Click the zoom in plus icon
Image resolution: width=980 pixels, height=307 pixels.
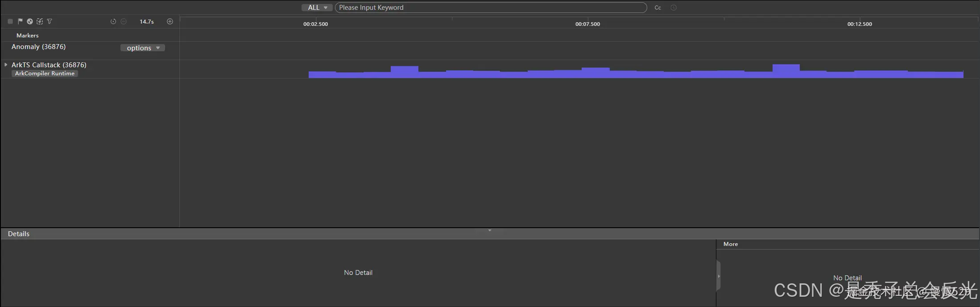coord(170,21)
